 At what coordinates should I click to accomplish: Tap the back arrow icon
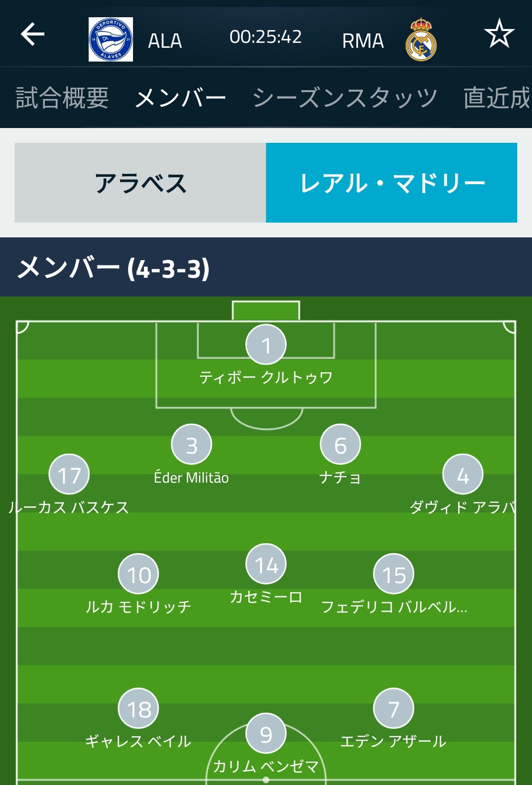33,34
